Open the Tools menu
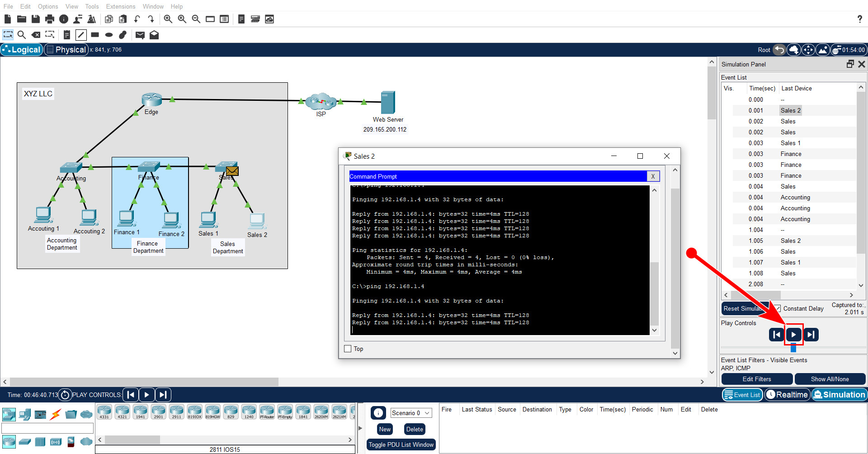 (92, 6)
